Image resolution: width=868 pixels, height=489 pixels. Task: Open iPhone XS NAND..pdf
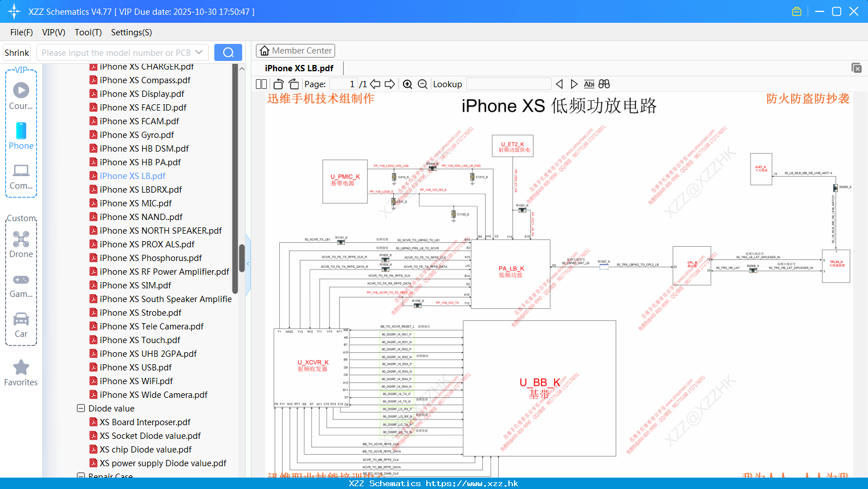(141, 217)
